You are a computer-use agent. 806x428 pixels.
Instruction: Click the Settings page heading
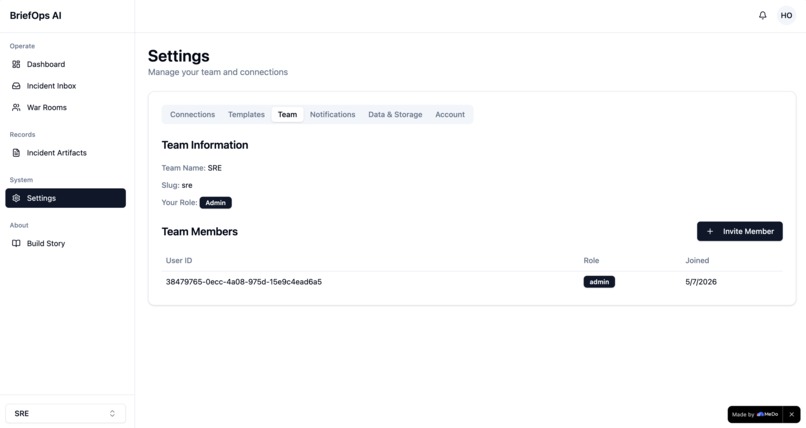(178, 56)
